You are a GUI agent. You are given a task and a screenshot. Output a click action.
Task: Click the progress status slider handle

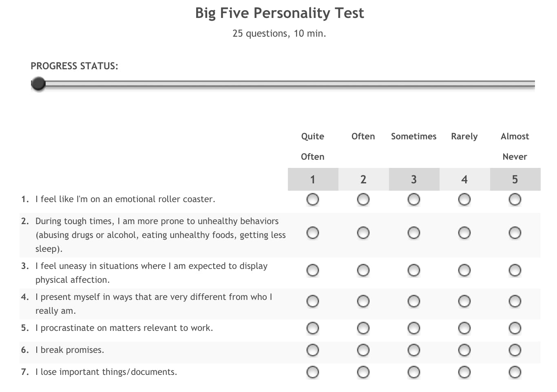[38, 84]
